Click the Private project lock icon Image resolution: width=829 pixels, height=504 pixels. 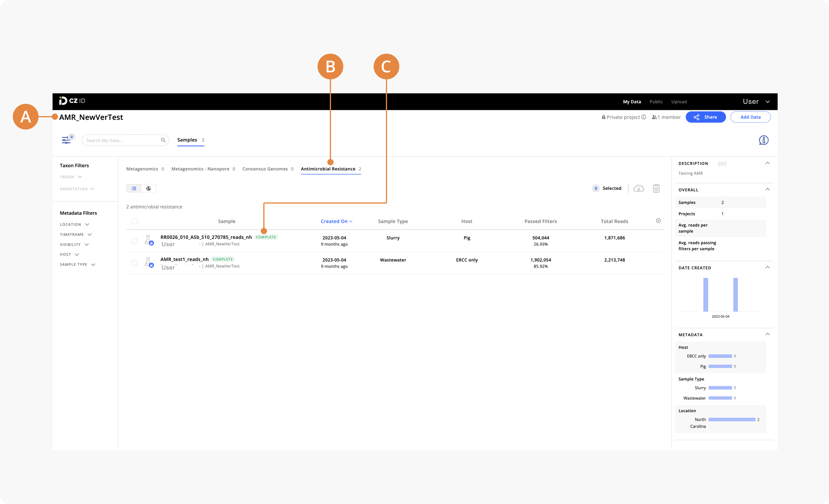(x=604, y=117)
